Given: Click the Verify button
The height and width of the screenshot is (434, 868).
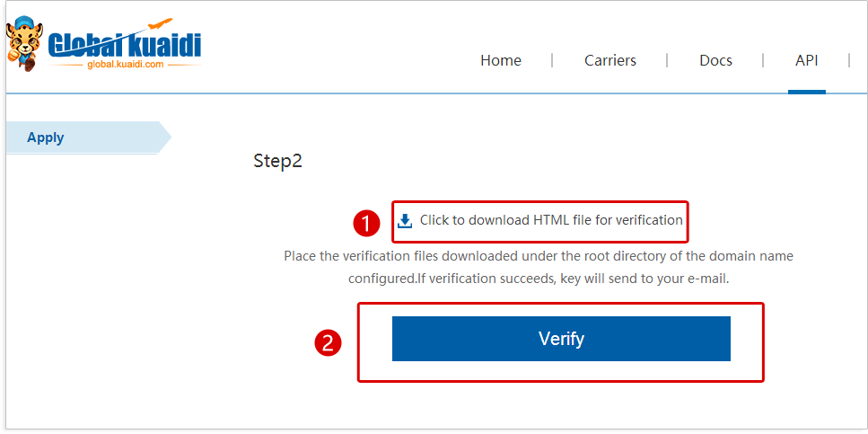Looking at the screenshot, I should [x=561, y=339].
